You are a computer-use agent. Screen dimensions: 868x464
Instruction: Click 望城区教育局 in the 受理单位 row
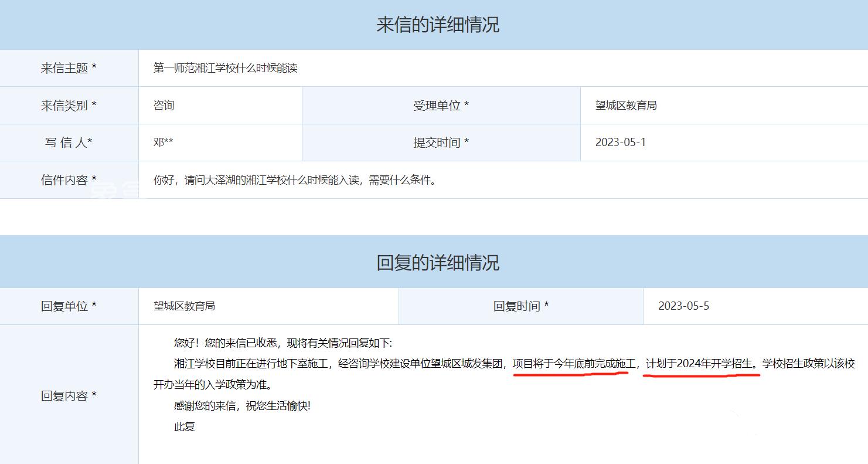coord(626,105)
